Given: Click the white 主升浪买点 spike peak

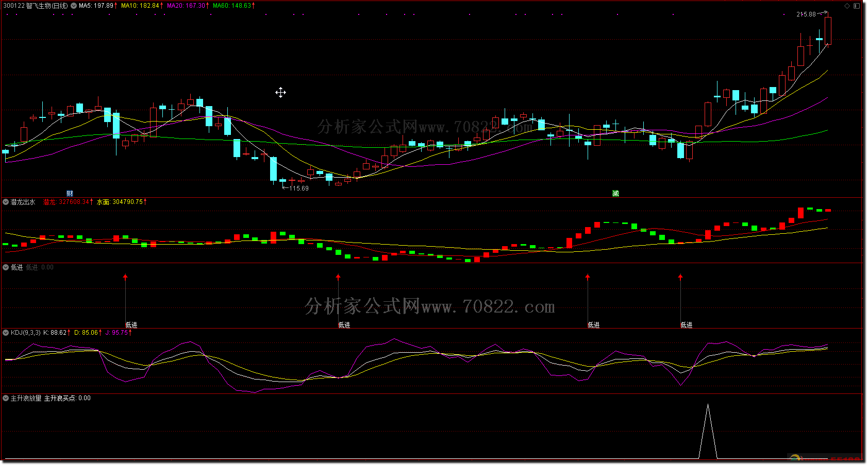Looking at the screenshot, I should coord(708,406).
